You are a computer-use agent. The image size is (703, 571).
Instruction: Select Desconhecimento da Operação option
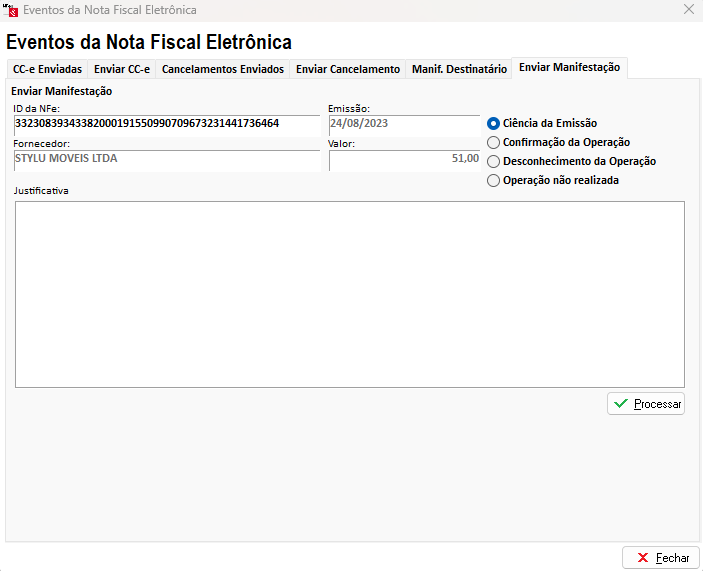[493, 161]
